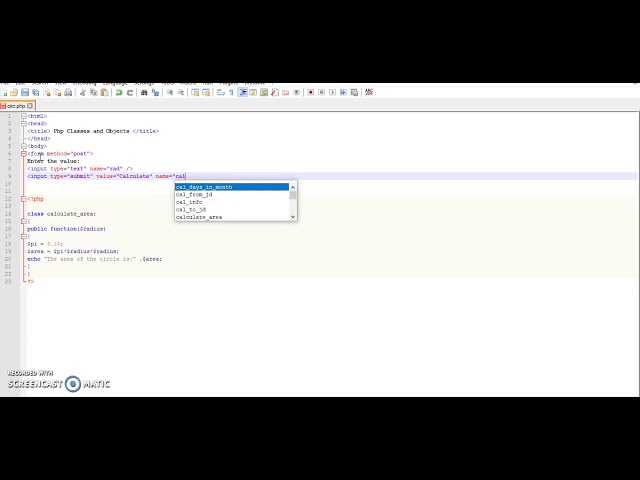This screenshot has height=480, width=640.
Task: Redo the edit with the Redo arrow icon
Action: tap(130, 93)
